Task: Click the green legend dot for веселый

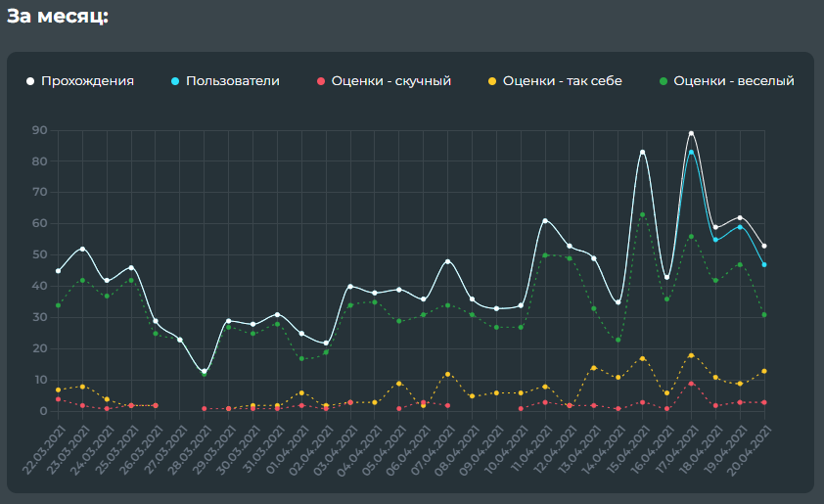Action: [663, 81]
